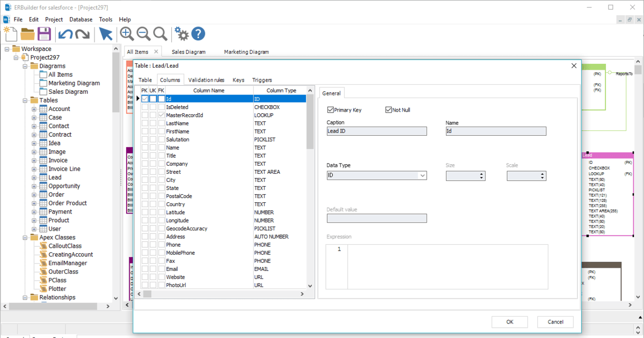Close the Table Lead dialog

point(574,65)
